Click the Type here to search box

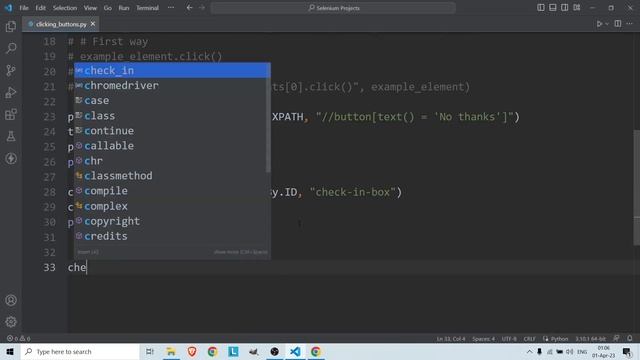[80, 351]
